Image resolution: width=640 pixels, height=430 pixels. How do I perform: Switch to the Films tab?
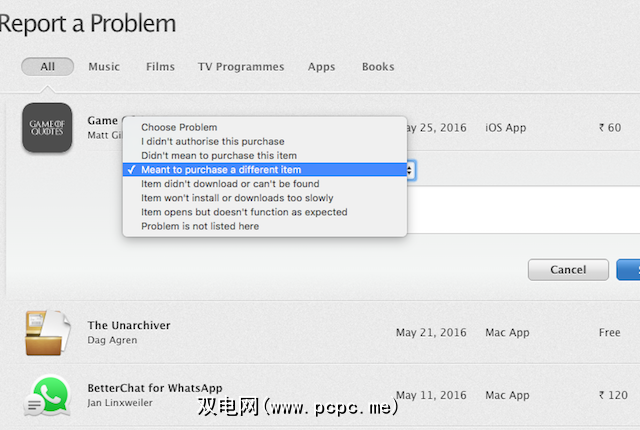click(160, 66)
